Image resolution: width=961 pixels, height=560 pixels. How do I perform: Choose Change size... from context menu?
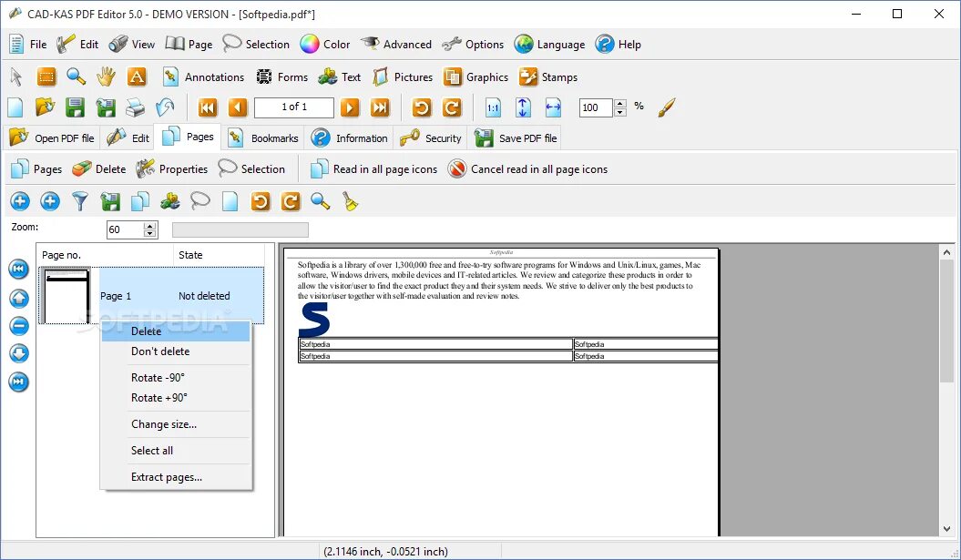175,424
